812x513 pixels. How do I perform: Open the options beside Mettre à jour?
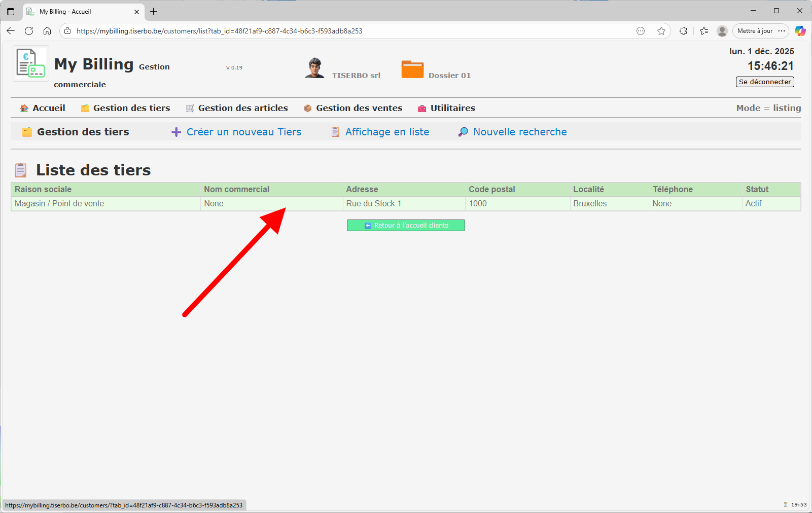click(783, 31)
